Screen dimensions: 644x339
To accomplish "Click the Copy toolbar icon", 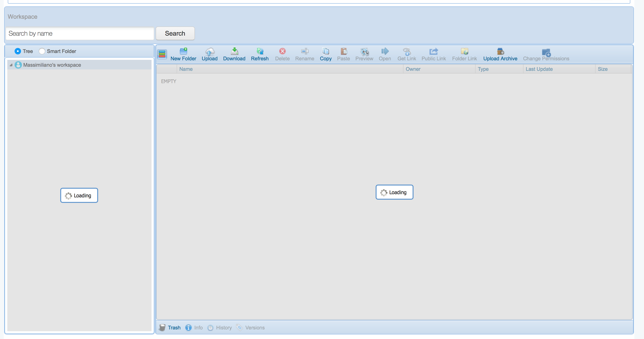I will [x=325, y=52].
